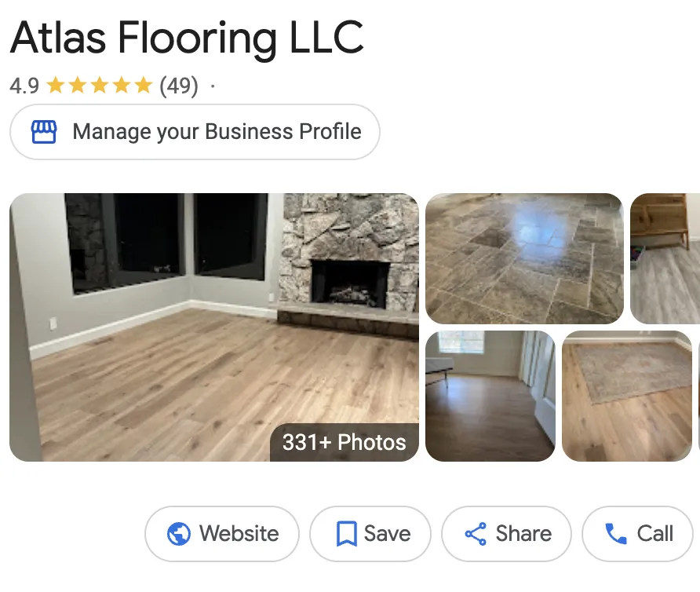Click the phone icon on Call button

pyautogui.click(x=616, y=534)
